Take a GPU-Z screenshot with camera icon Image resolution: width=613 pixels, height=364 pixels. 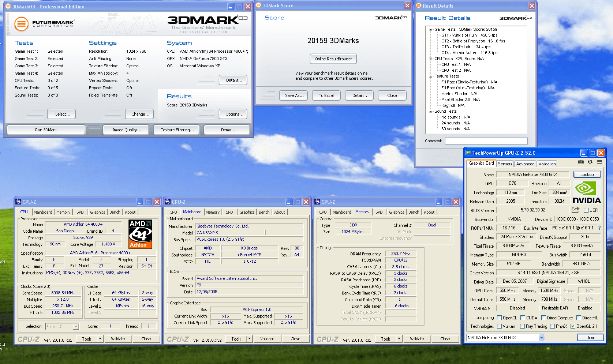(x=581, y=162)
